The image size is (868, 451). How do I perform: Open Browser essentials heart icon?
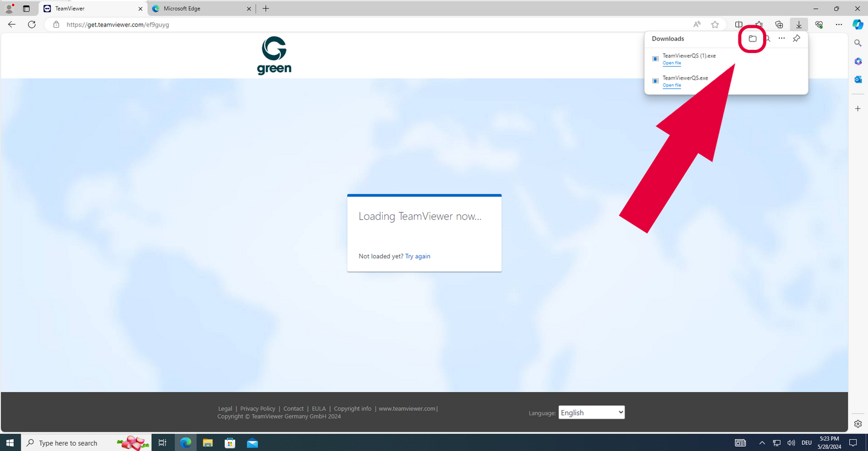coord(819,25)
